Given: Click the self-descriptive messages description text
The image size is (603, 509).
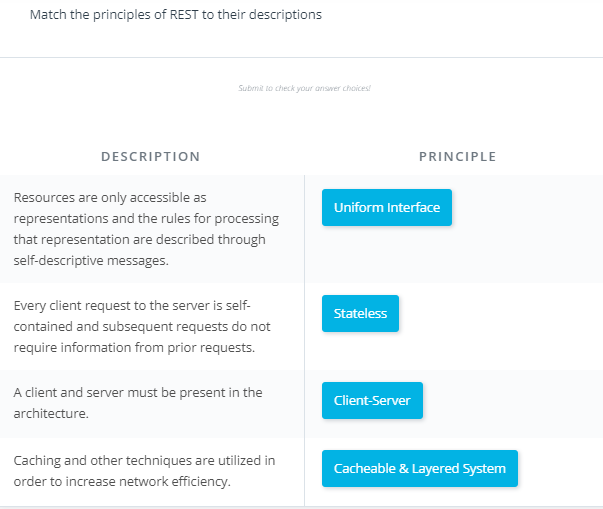Looking at the screenshot, I should [146, 229].
